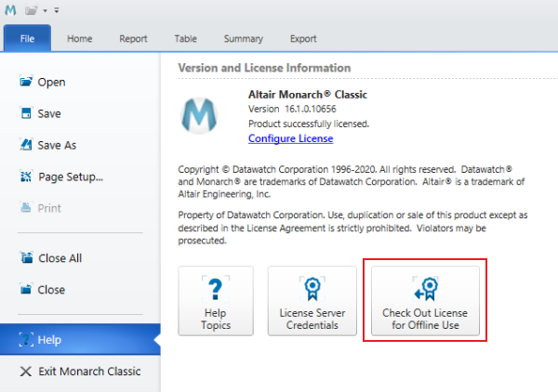Viewport: 558px width, 392px height.
Task: Click the 'Altair Monarch® Classic' product name
Action: [x=308, y=95]
